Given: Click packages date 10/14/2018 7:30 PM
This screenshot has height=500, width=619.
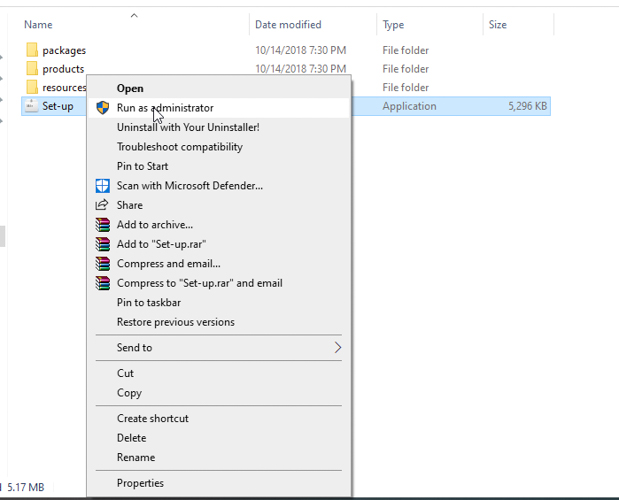Looking at the screenshot, I should coord(300,50).
